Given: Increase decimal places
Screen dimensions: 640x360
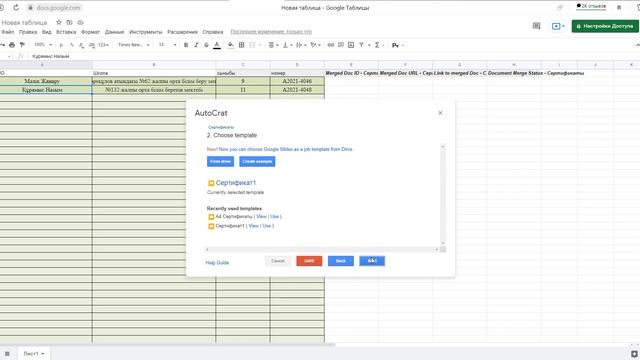Looking at the screenshot, I should click(x=92, y=45).
